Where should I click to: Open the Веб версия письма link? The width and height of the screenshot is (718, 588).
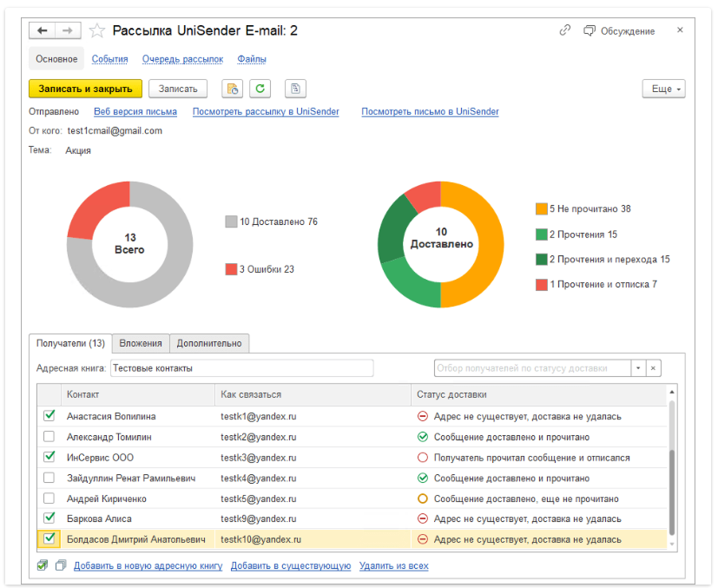pos(135,111)
